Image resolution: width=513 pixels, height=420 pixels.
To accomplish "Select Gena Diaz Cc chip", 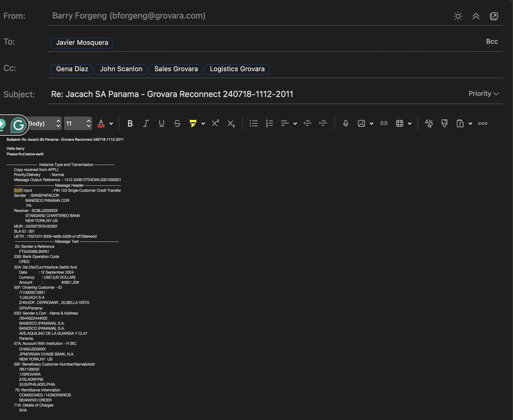I will tap(71, 69).
